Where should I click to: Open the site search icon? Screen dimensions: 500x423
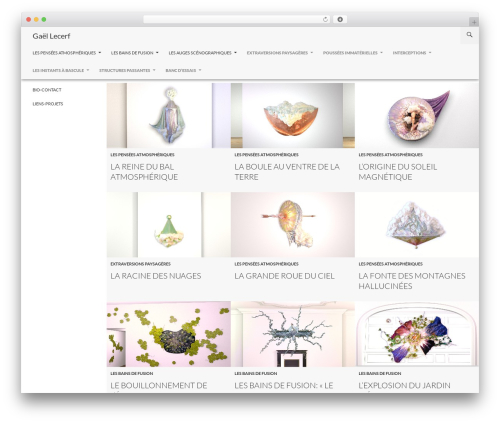pyautogui.click(x=469, y=35)
